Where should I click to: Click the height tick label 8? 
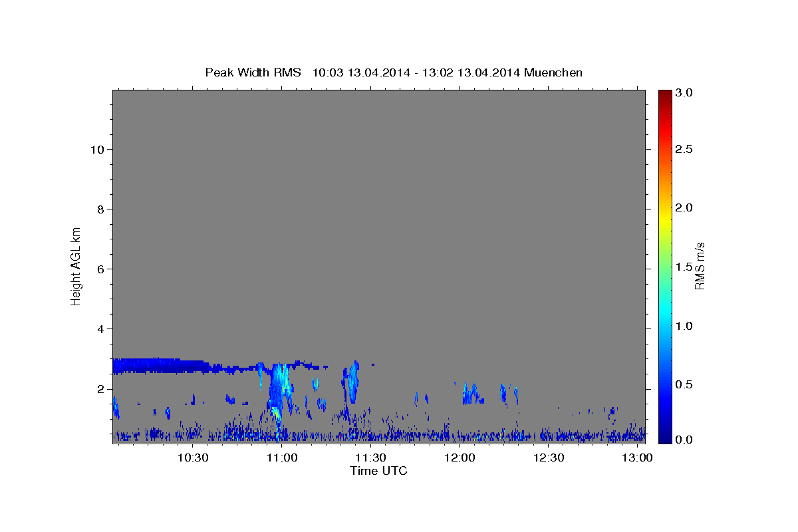pos(102,209)
